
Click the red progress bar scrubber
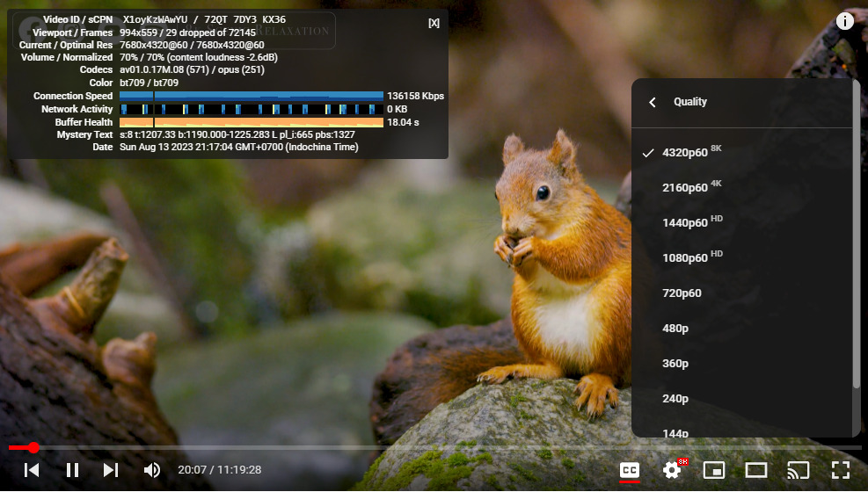coord(33,447)
